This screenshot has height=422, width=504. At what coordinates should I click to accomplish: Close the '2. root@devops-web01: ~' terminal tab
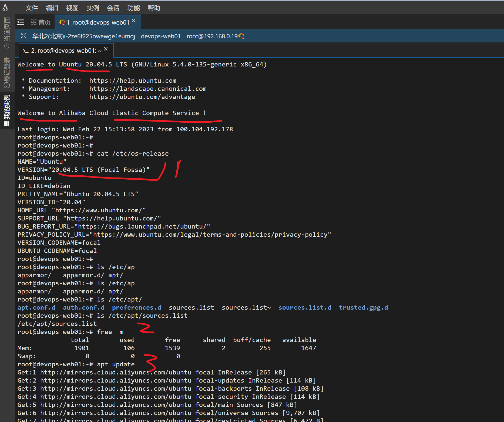point(106,49)
